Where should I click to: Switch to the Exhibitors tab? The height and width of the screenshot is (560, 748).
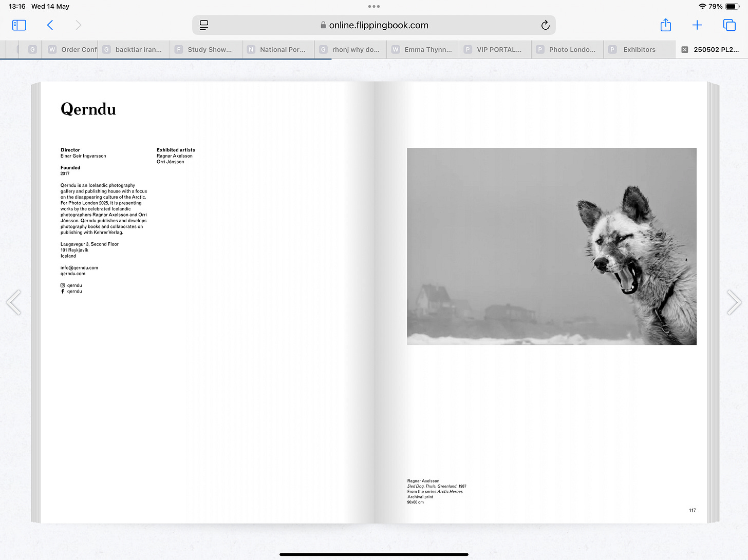point(640,49)
